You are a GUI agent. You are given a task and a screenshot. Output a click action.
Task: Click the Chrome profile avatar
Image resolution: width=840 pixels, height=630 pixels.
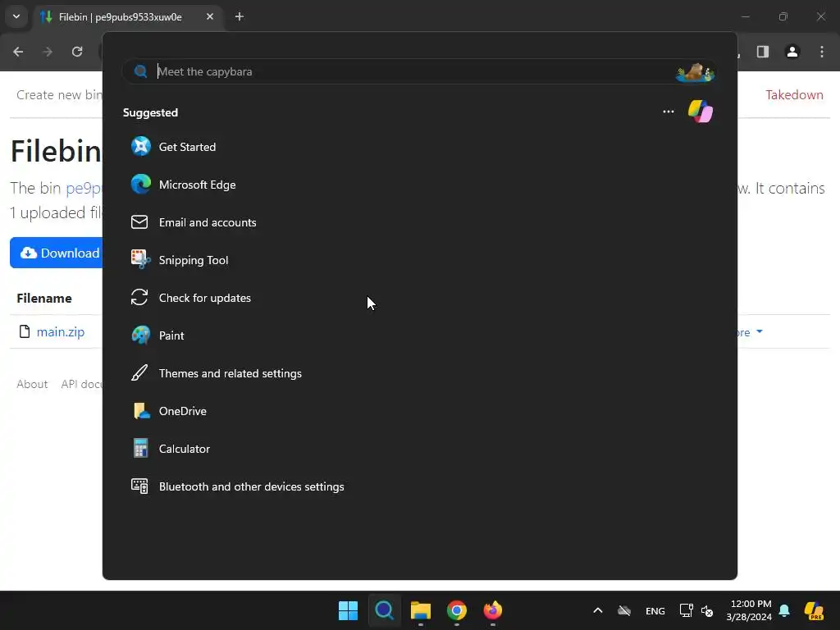click(x=792, y=52)
